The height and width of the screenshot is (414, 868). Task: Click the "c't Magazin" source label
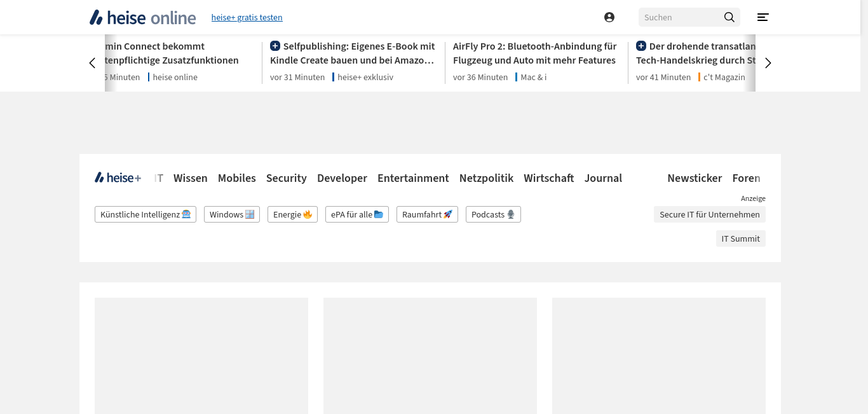tap(724, 77)
